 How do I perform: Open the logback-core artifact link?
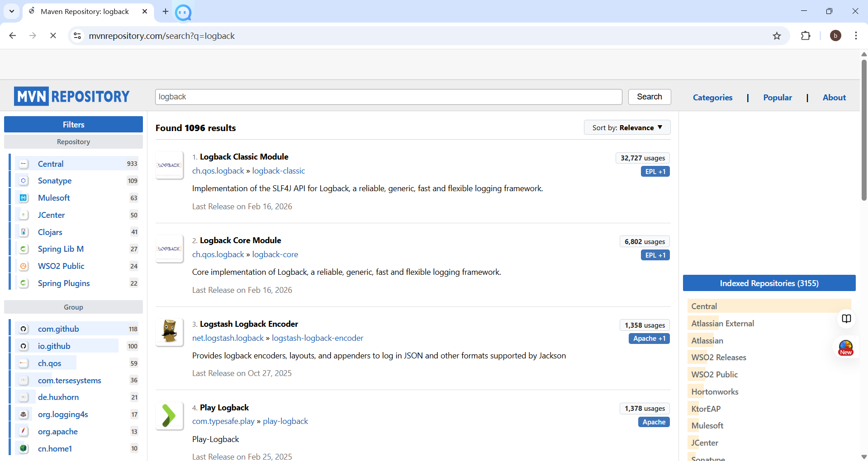tap(275, 254)
